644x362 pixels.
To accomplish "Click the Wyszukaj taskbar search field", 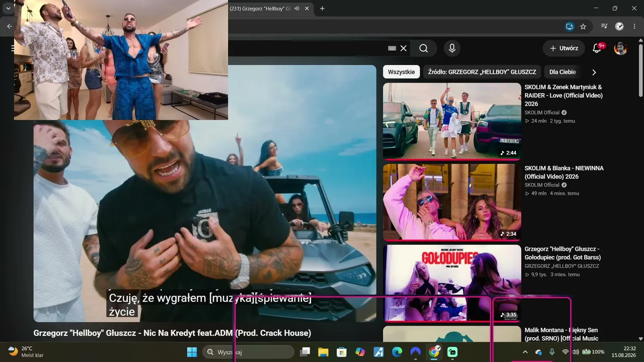I will tap(248, 352).
